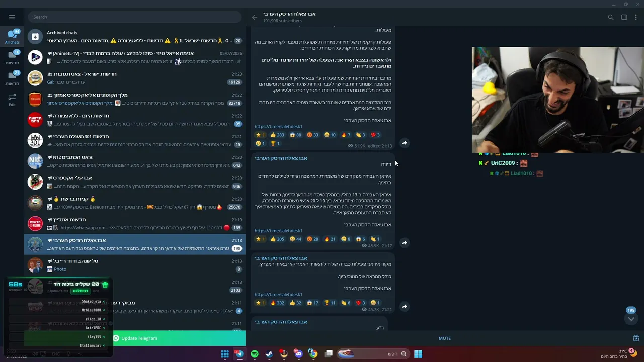Open the טל שנהב ודוד רייבל chat
644x362 pixels.
click(135, 265)
